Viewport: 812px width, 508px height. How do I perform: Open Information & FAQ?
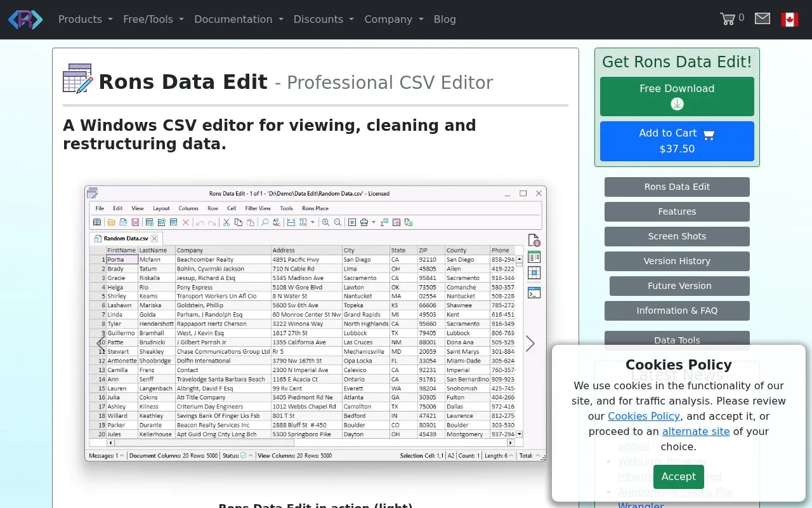(677, 311)
